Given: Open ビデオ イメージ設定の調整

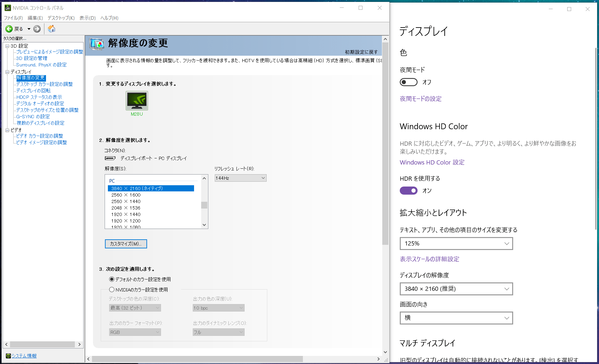Looking at the screenshot, I should (41, 142).
